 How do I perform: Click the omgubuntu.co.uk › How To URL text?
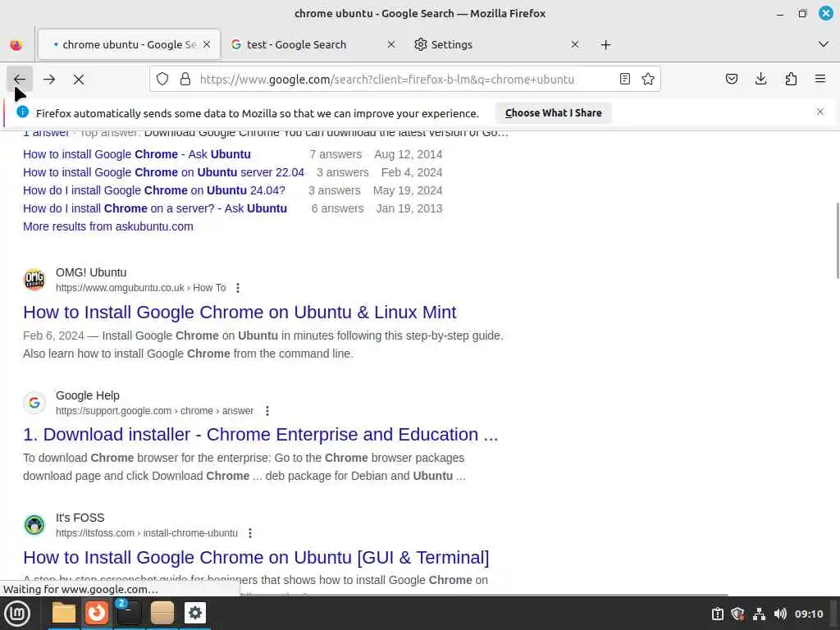tap(141, 288)
